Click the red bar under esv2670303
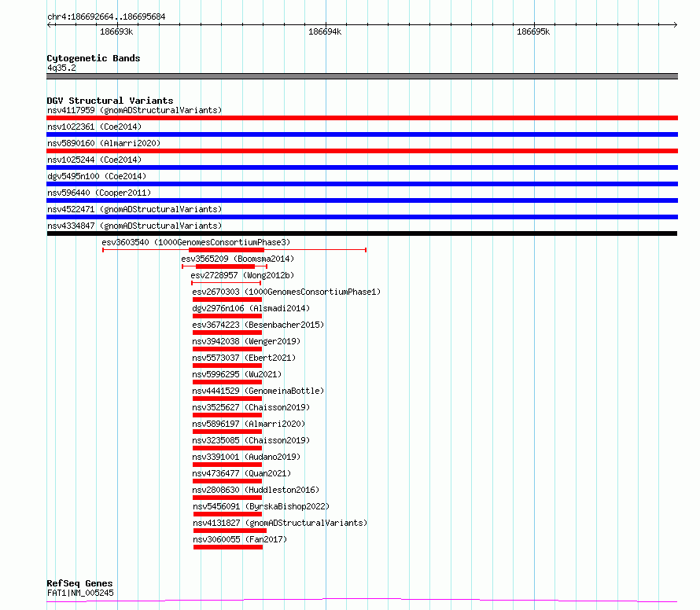700x610 pixels. 227,299
